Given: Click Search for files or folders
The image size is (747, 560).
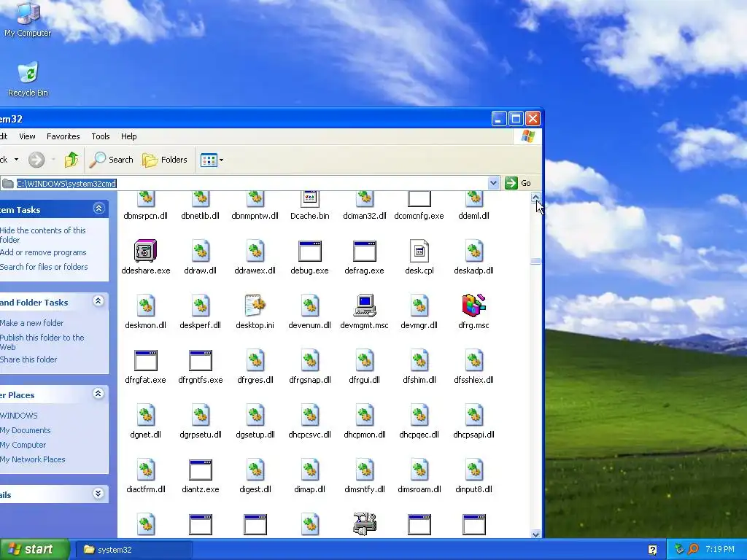Looking at the screenshot, I should point(44,267).
